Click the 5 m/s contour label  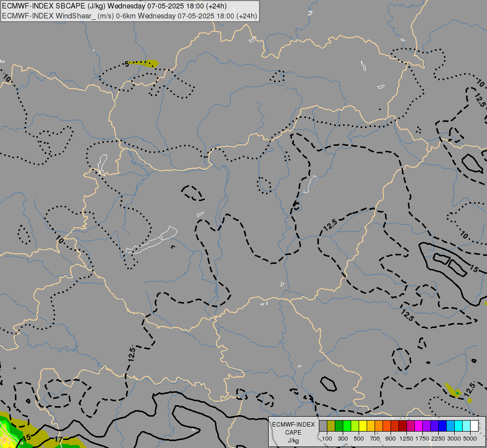(127, 64)
